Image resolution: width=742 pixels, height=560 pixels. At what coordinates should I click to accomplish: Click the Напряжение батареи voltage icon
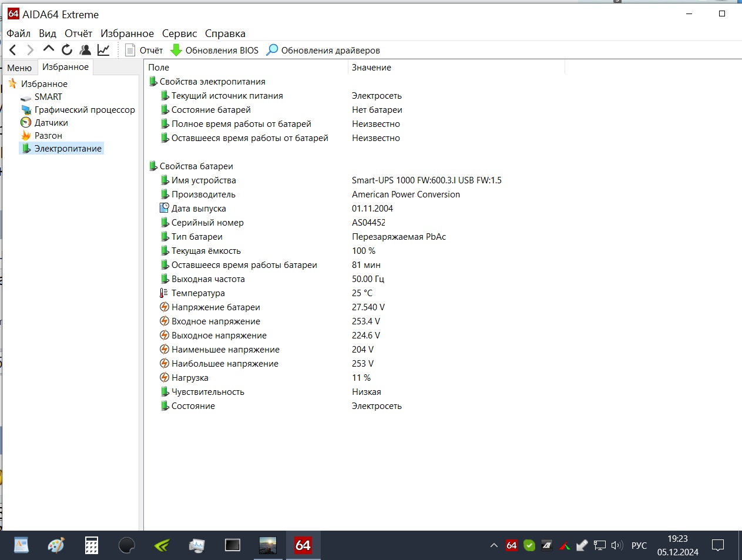pos(164,307)
